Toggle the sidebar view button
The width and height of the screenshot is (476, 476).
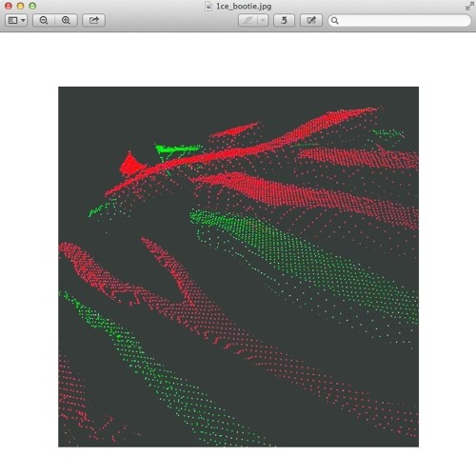point(13,20)
